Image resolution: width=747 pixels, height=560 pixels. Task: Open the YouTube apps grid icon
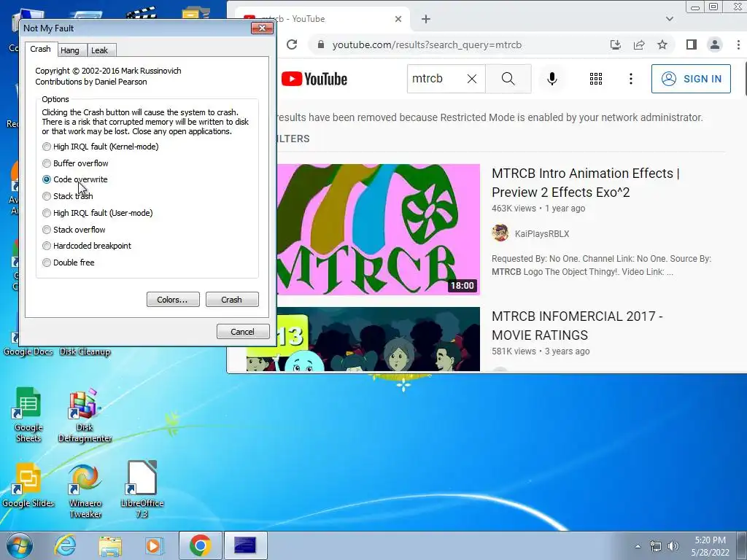point(596,79)
